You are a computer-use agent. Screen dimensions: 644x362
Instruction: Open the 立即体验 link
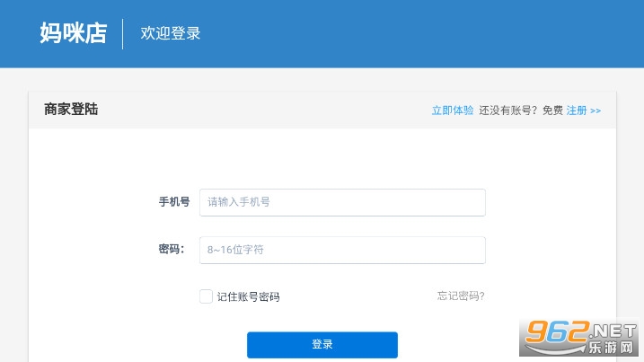pyautogui.click(x=452, y=110)
